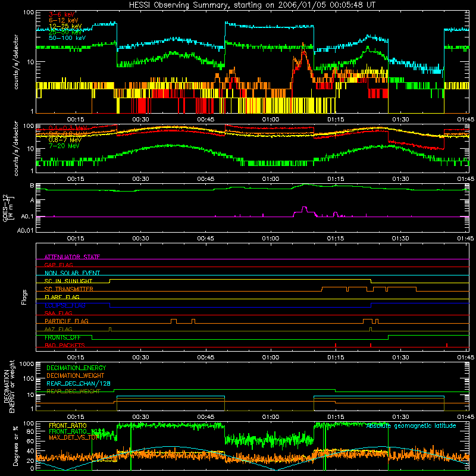Click the REAR_DEC_WEIGHT legend label

tap(73, 392)
